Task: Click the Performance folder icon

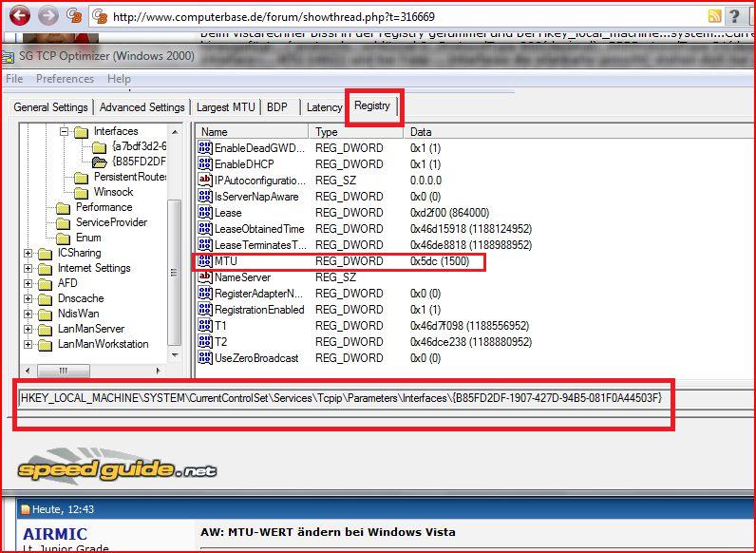Action: coord(63,208)
